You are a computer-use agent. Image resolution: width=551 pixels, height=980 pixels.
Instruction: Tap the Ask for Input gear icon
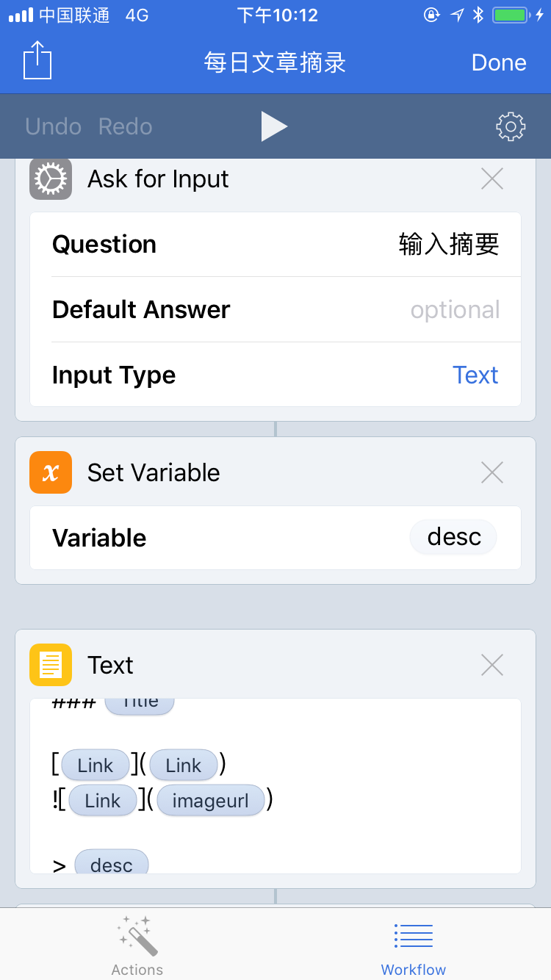point(51,179)
